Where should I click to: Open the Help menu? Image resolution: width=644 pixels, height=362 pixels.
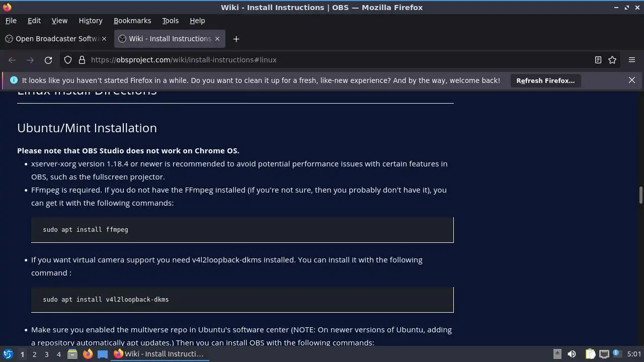coord(197,21)
